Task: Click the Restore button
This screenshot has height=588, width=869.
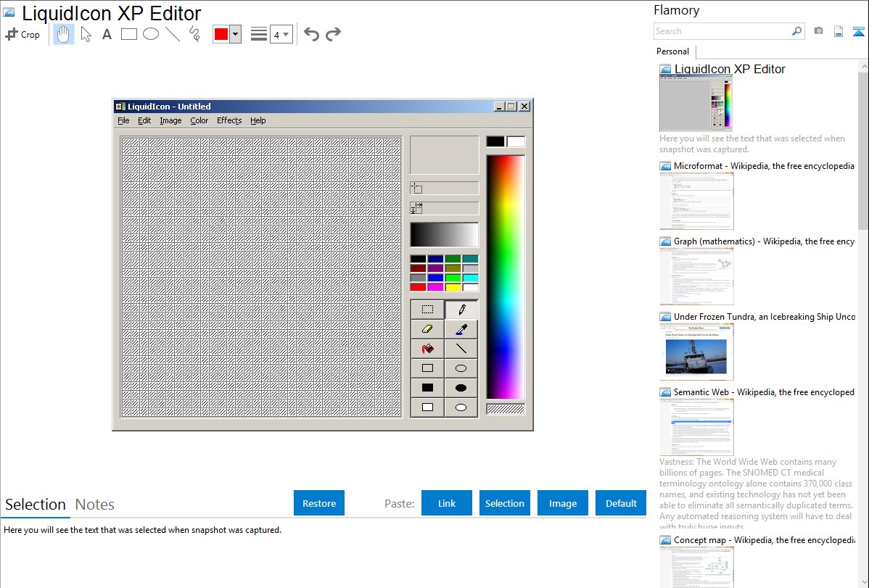Action: point(319,503)
